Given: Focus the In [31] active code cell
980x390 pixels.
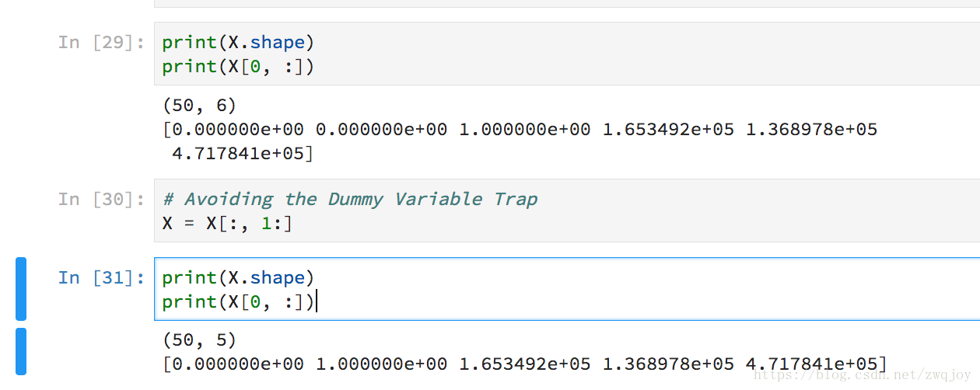Looking at the screenshot, I should [x=567, y=289].
